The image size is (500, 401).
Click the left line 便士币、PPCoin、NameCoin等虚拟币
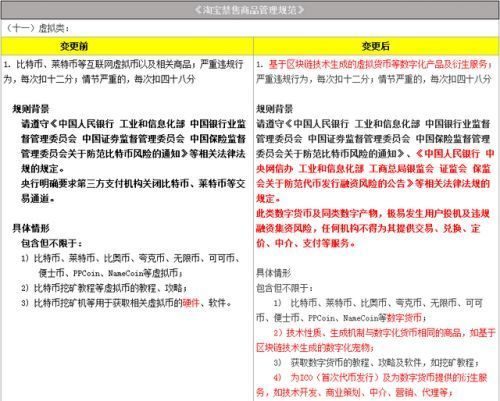111,273
